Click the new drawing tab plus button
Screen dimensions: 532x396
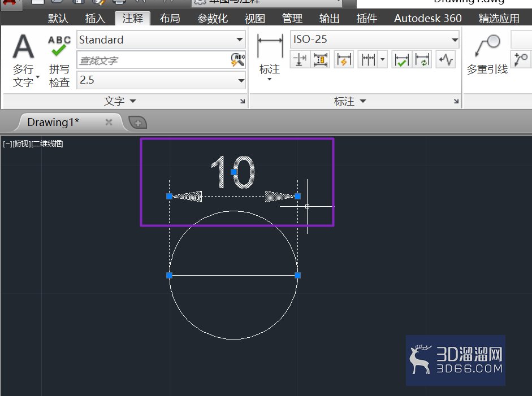[x=138, y=123]
